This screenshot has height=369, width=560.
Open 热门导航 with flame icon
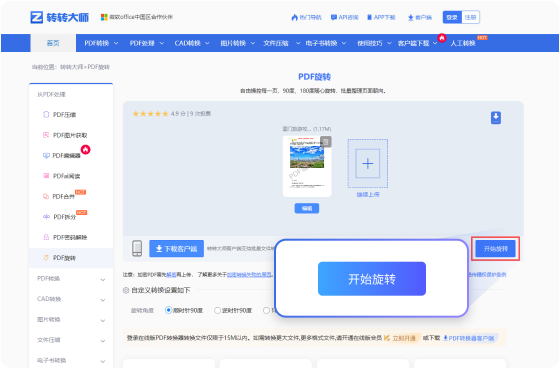(306, 17)
